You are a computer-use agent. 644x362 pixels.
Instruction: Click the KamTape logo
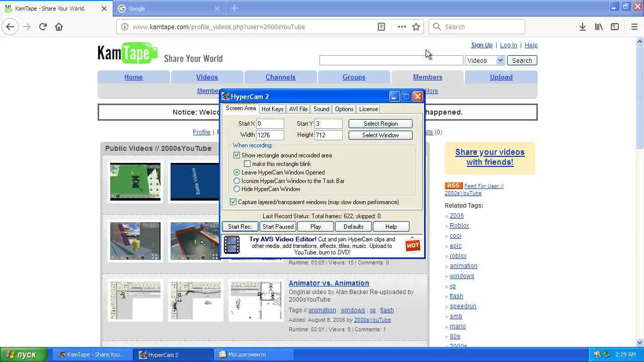click(x=128, y=53)
